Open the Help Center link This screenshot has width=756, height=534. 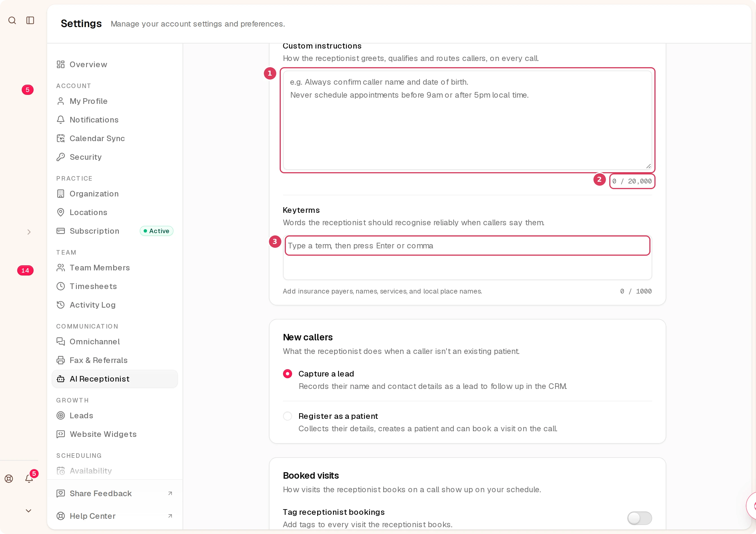(115, 516)
